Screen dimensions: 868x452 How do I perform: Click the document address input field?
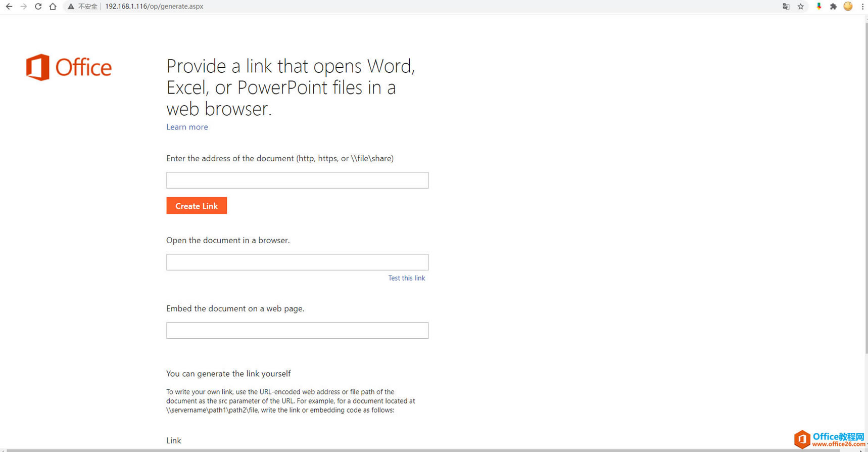(x=297, y=180)
